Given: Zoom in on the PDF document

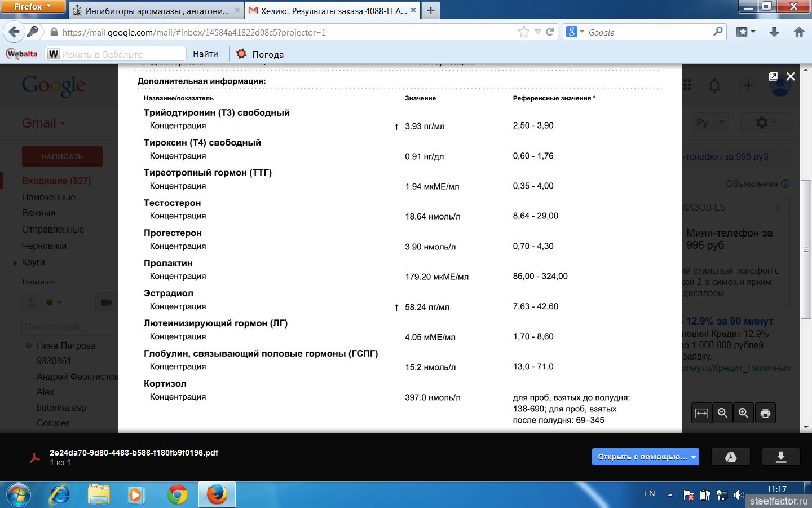Looking at the screenshot, I should pyautogui.click(x=744, y=413).
